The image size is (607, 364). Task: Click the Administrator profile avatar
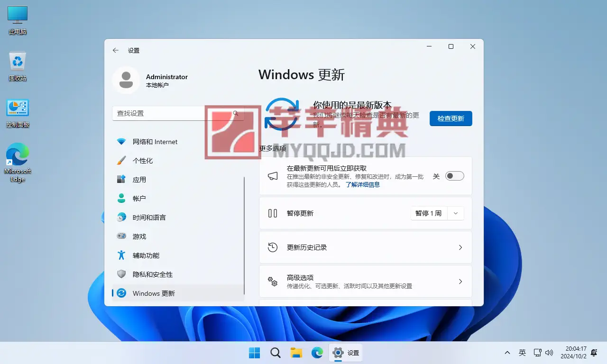pos(126,80)
